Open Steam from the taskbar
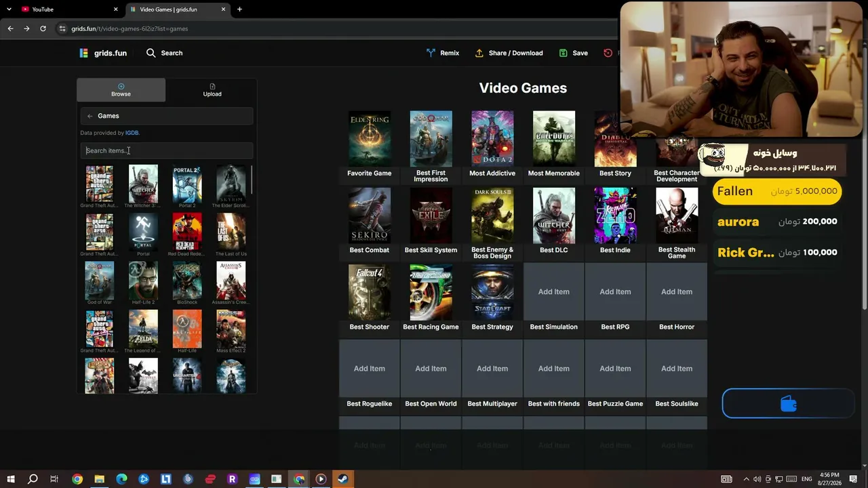 tap(342, 479)
